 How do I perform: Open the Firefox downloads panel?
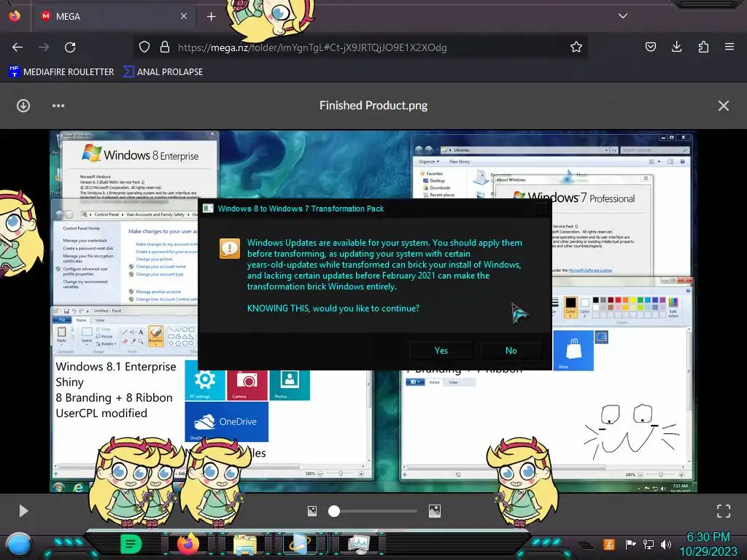676,47
